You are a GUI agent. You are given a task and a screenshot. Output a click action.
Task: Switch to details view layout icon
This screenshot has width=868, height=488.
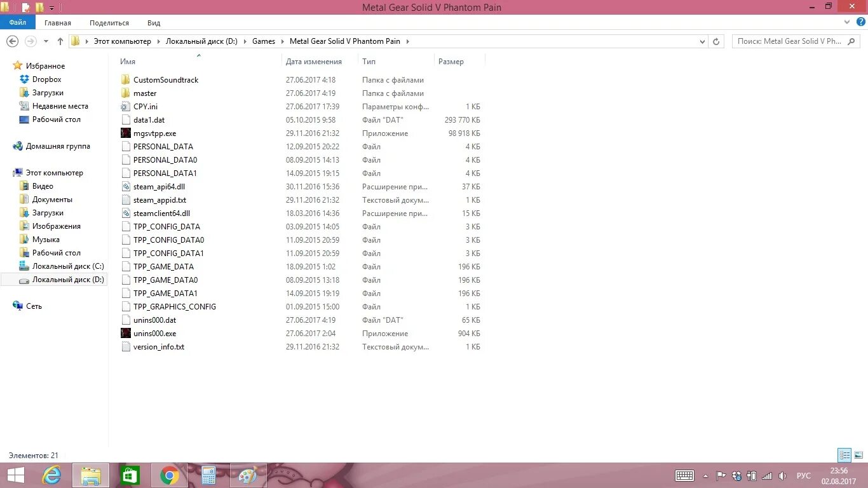(x=844, y=455)
